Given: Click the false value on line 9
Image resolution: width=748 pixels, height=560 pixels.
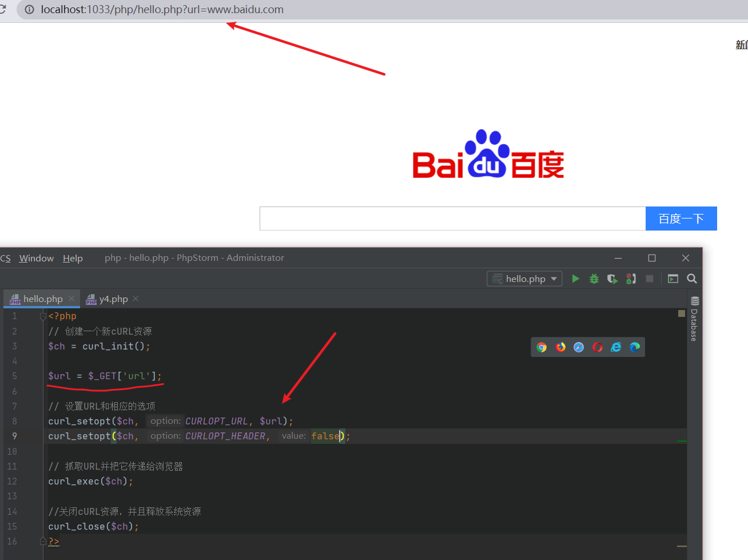Looking at the screenshot, I should 325,436.
